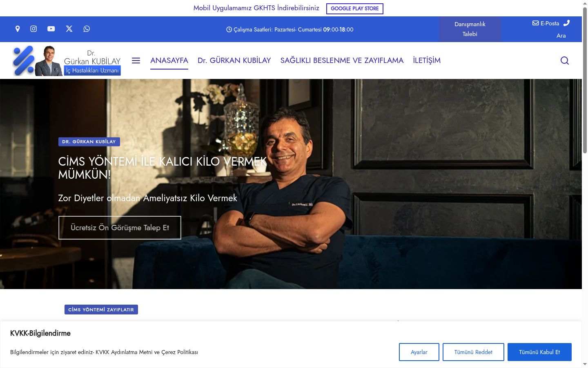Open the X (Twitter) icon
The image size is (588, 368).
tap(69, 29)
